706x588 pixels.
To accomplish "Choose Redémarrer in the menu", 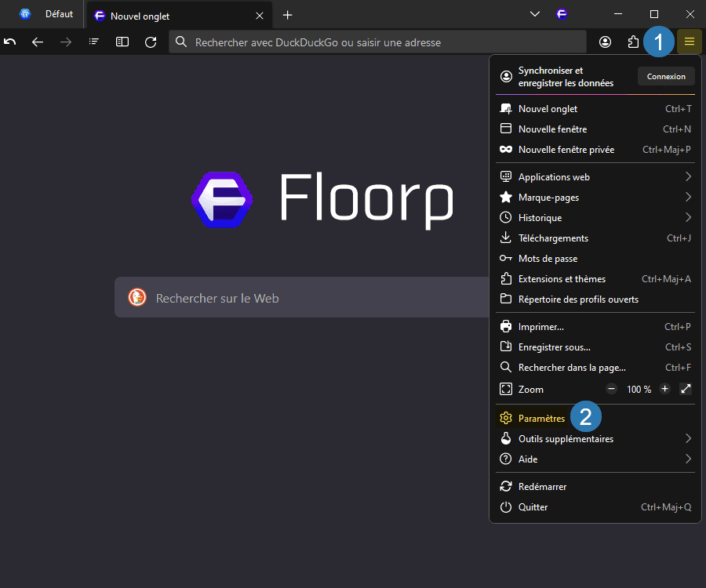I will pos(595,487).
